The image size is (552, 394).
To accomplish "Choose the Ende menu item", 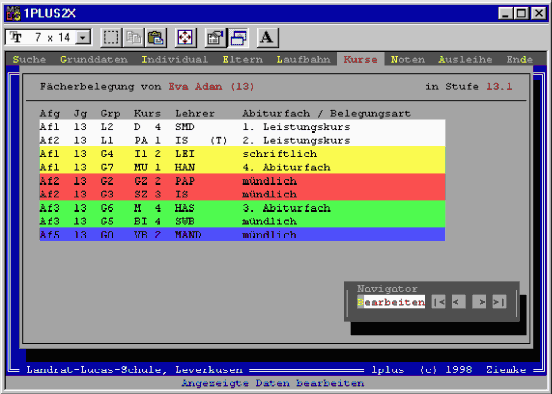I will 520,60.
